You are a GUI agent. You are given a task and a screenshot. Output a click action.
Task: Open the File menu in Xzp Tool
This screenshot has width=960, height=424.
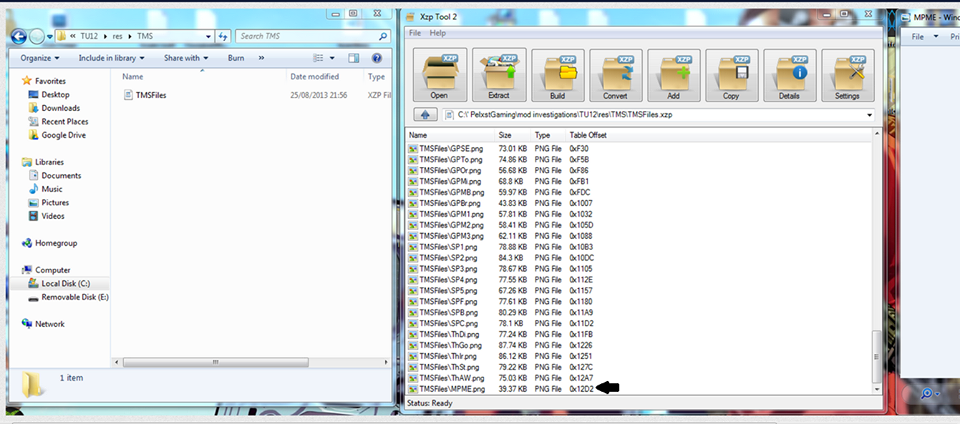pyautogui.click(x=415, y=33)
